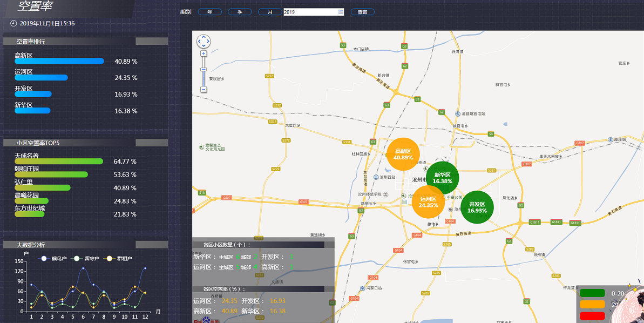This screenshot has width=644, height=323.
Task: Click the 各区小区数量 panel header
Action: pyautogui.click(x=263, y=245)
